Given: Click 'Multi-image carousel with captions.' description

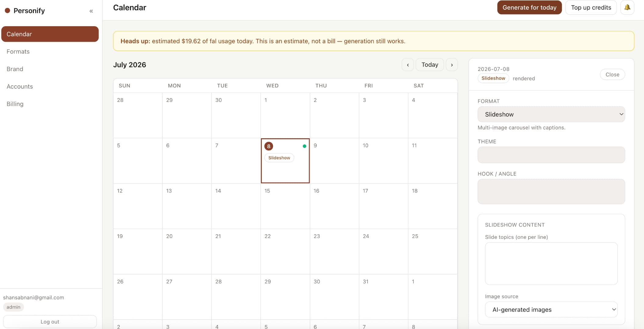Looking at the screenshot, I should click(x=521, y=128).
